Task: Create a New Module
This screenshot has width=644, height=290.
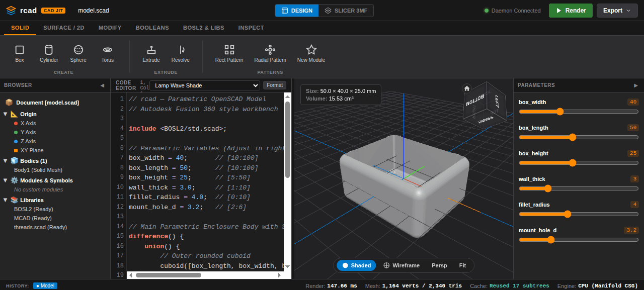Action: [x=311, y=54]
